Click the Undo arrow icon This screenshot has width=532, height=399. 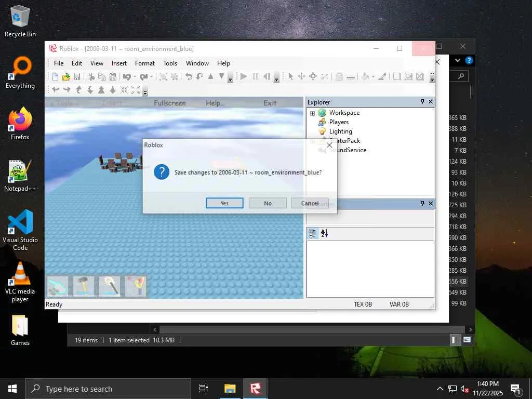coord(127,77)
